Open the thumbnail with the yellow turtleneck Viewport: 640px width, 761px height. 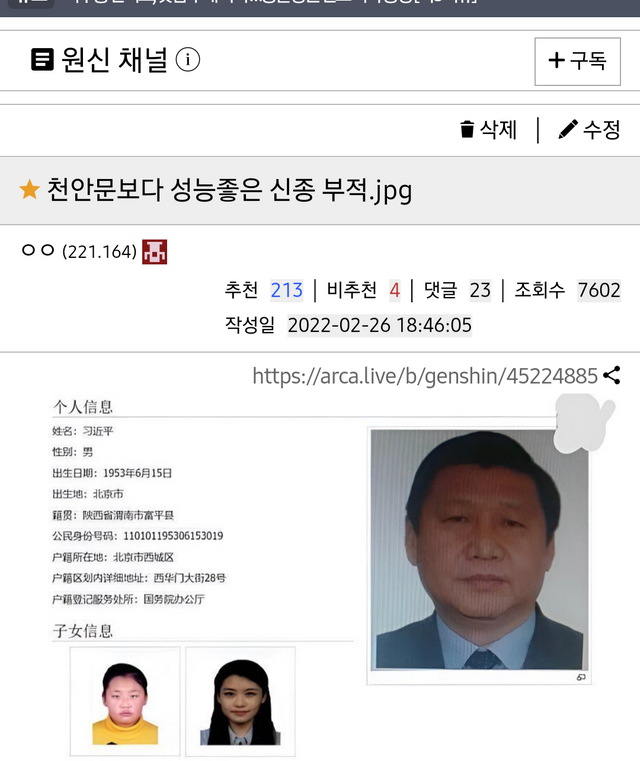[125, 701]
